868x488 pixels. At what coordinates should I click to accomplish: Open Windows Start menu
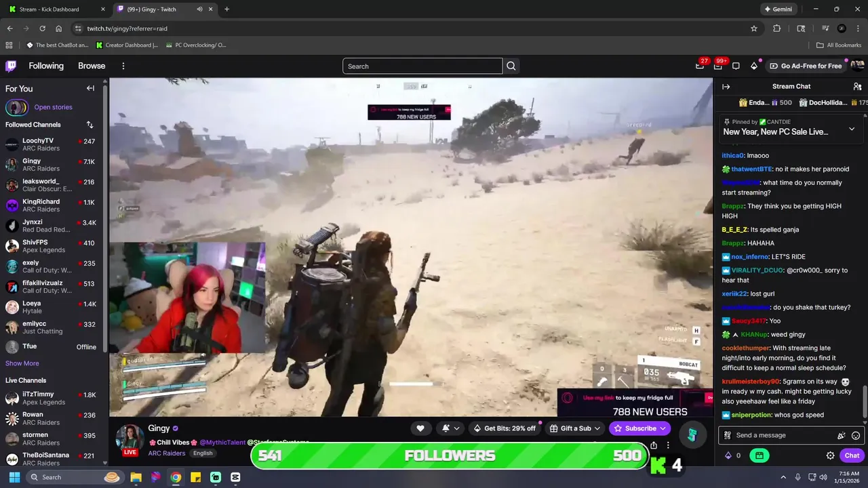coord(14,477)
